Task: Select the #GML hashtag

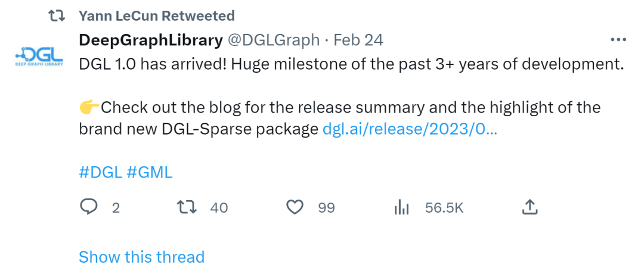Action: coord(150,172)
